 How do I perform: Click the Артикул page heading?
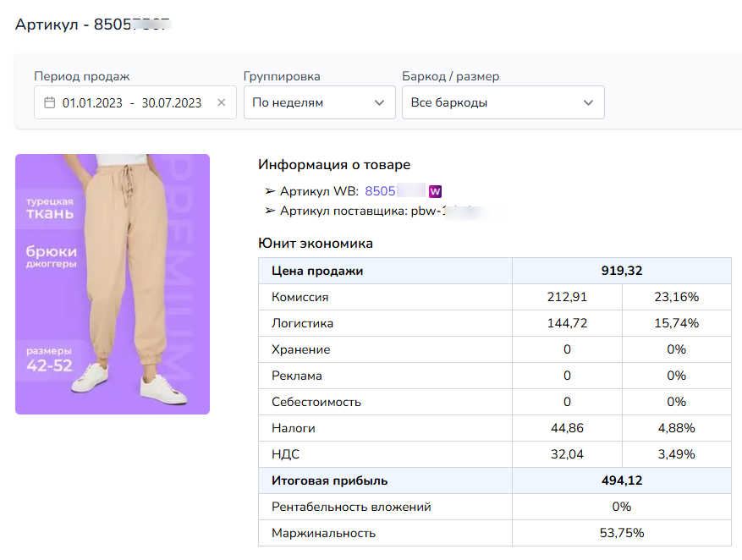(x=93, y=23)
